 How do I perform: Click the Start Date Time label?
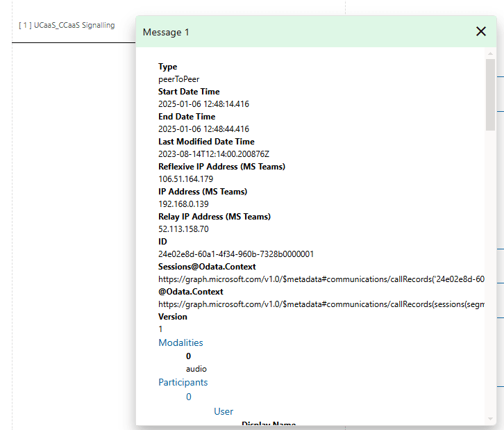click(189, 92)
